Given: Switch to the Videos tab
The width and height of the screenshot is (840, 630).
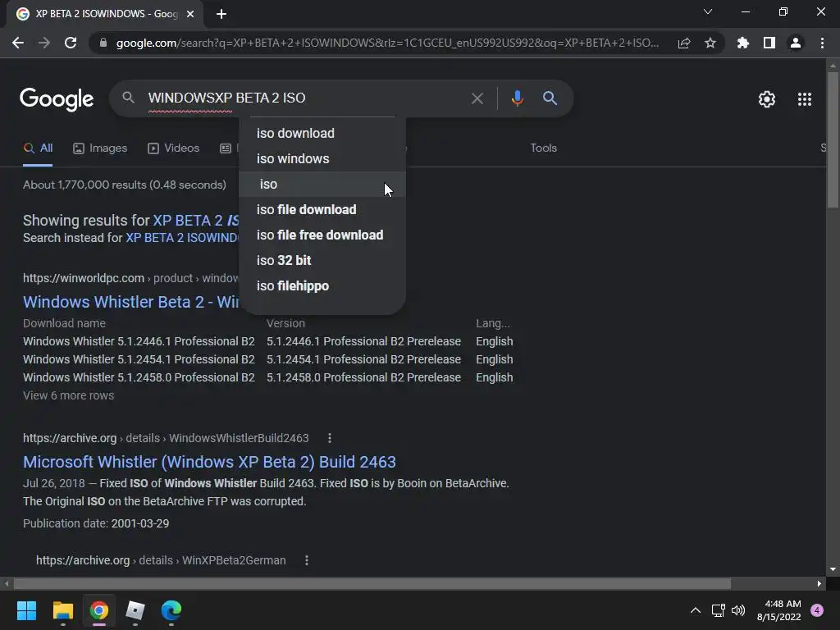Looking at the screenshot, I should pos(174,148).
